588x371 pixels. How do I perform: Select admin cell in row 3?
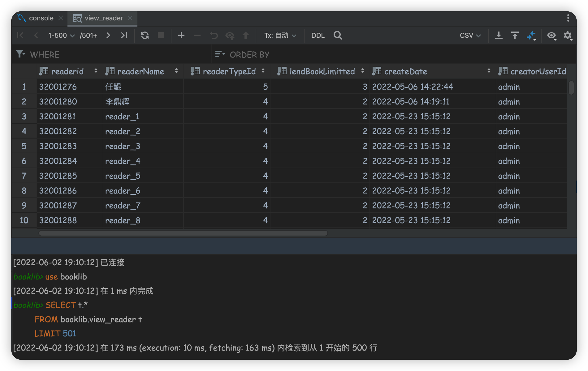pyautogui.click(x=531, y=117)
